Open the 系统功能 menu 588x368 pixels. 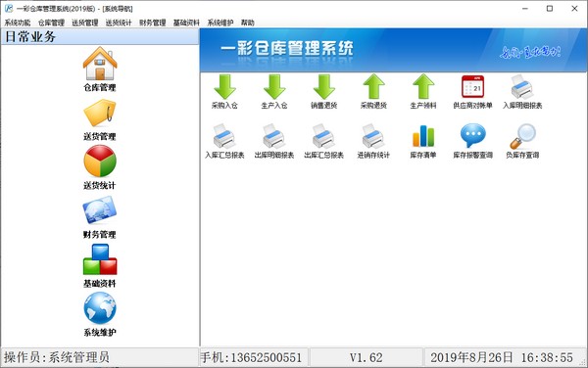pos(18,23)
